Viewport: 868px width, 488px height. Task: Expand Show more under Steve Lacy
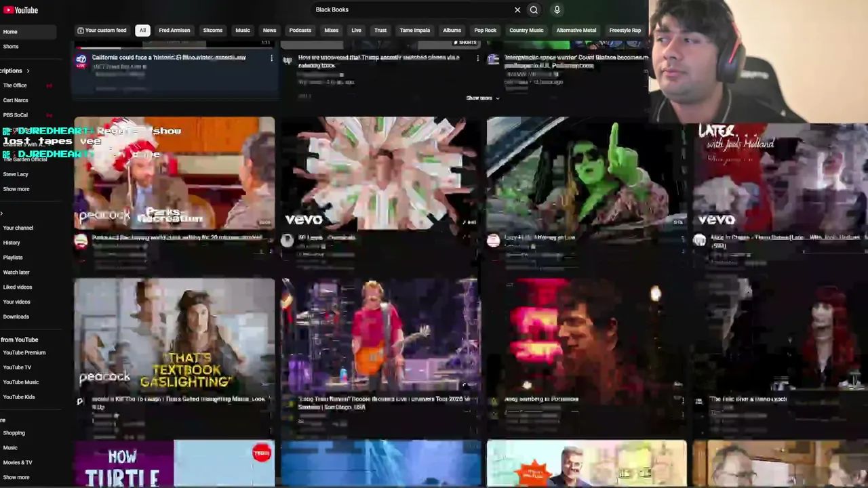[16, 189]
